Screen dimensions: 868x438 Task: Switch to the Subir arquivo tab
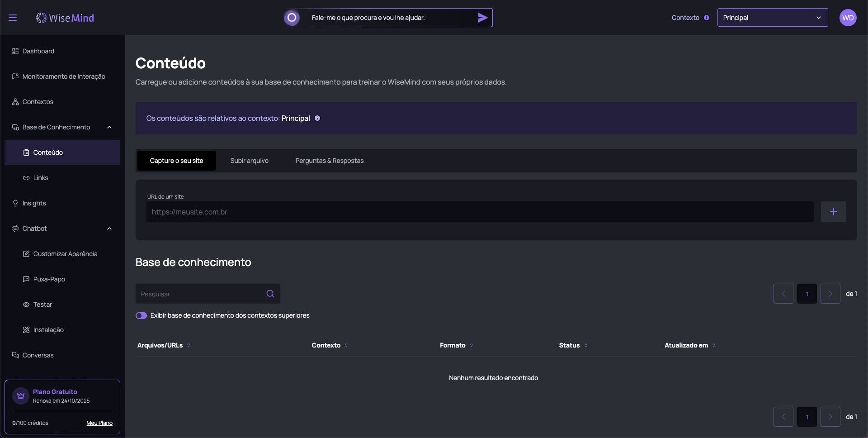tap(249, 161)
